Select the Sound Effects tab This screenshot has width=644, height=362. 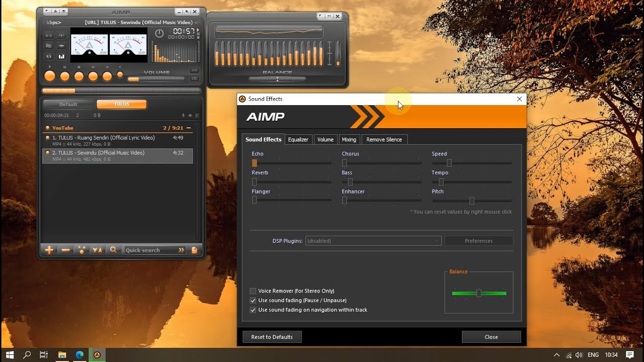click(x=263, y=139)
